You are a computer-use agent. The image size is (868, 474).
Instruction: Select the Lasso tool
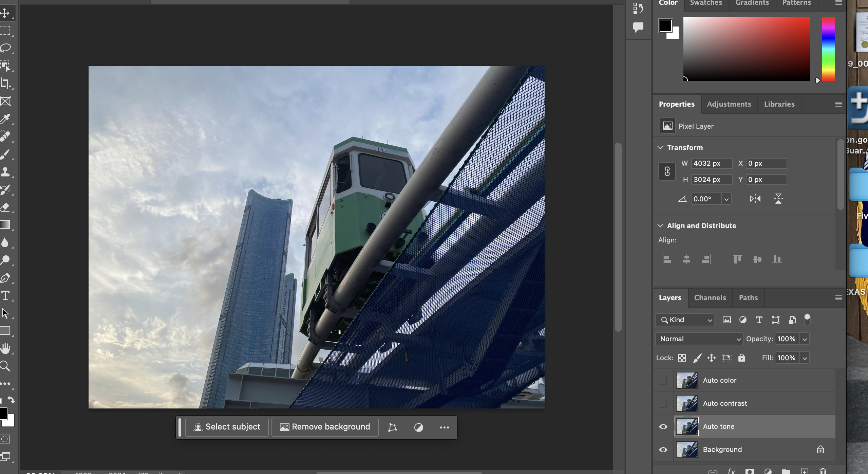pos(5,48)
